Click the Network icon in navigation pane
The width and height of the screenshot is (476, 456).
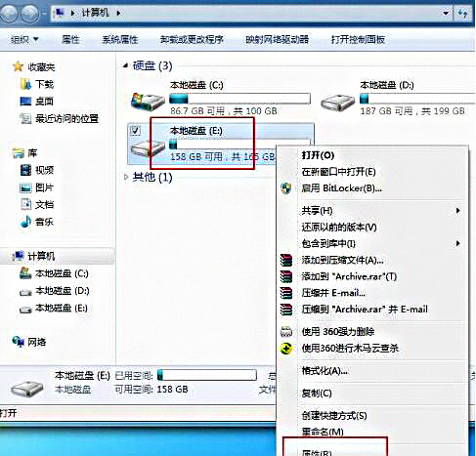19,342
